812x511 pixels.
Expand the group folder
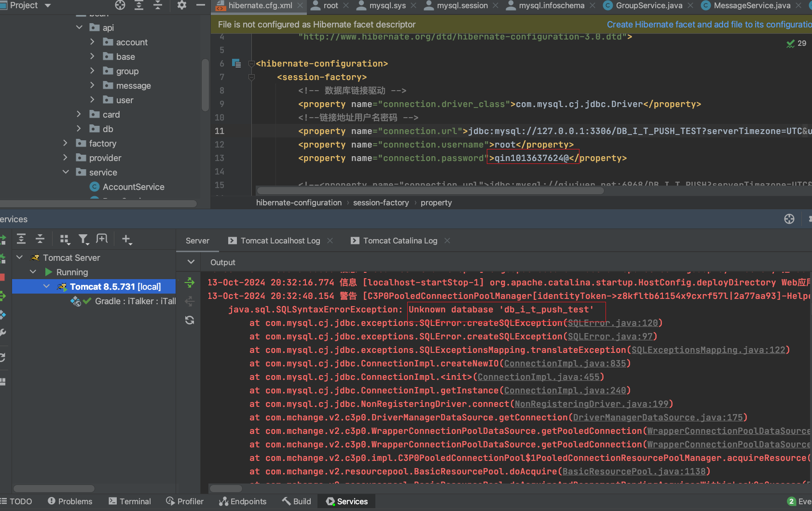point(92,71)
